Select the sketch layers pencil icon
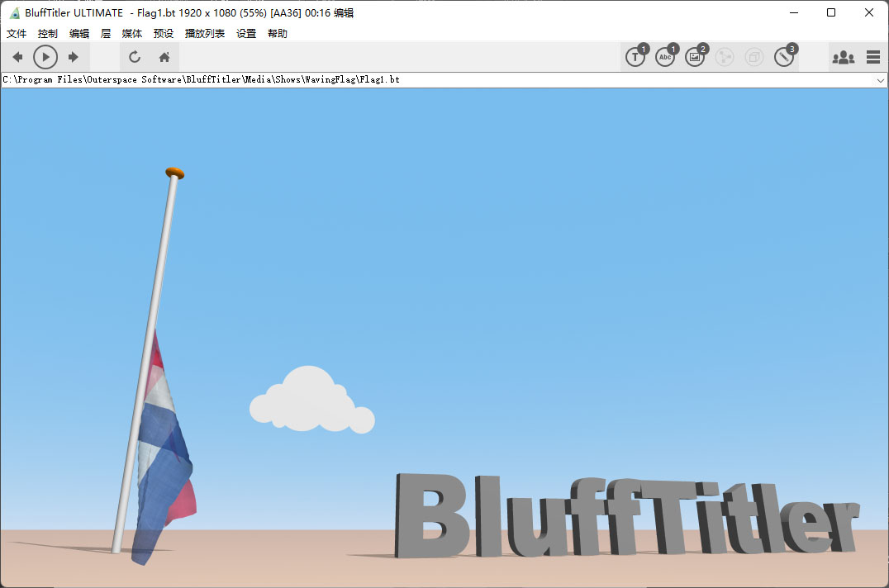 pyautogui.click(x=784, y=57)
